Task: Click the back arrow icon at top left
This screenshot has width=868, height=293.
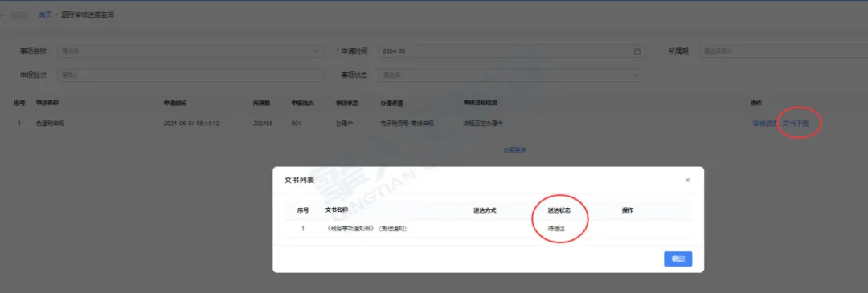Action: click(2, 15)
